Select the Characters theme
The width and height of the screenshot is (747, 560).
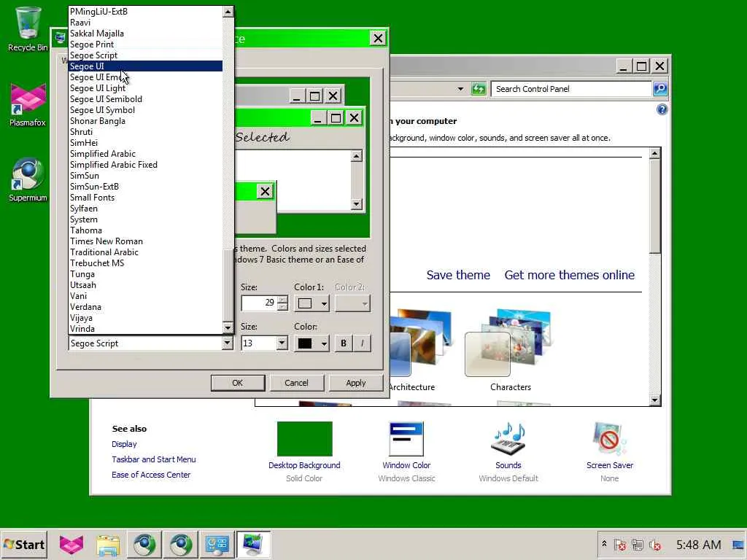(510, 351)
